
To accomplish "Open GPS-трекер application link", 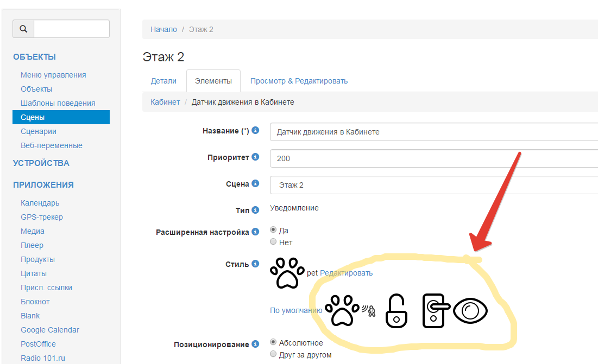I will [42, 217].
